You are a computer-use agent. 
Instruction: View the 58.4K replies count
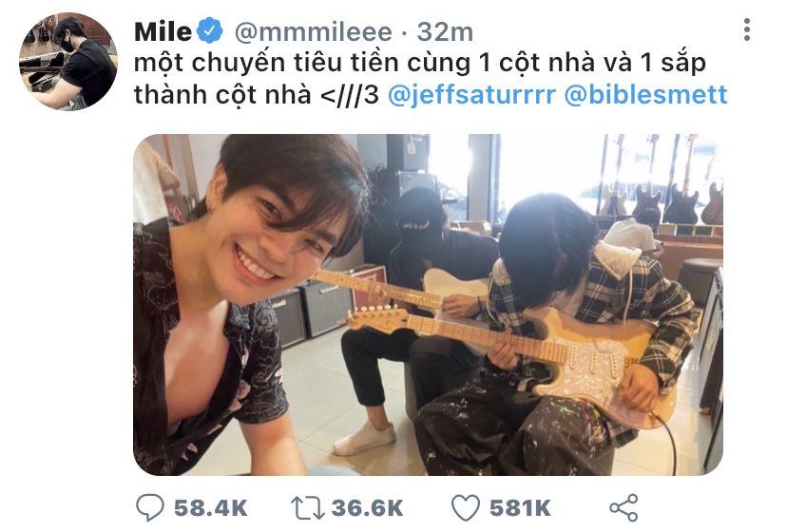tap(211, 508)
